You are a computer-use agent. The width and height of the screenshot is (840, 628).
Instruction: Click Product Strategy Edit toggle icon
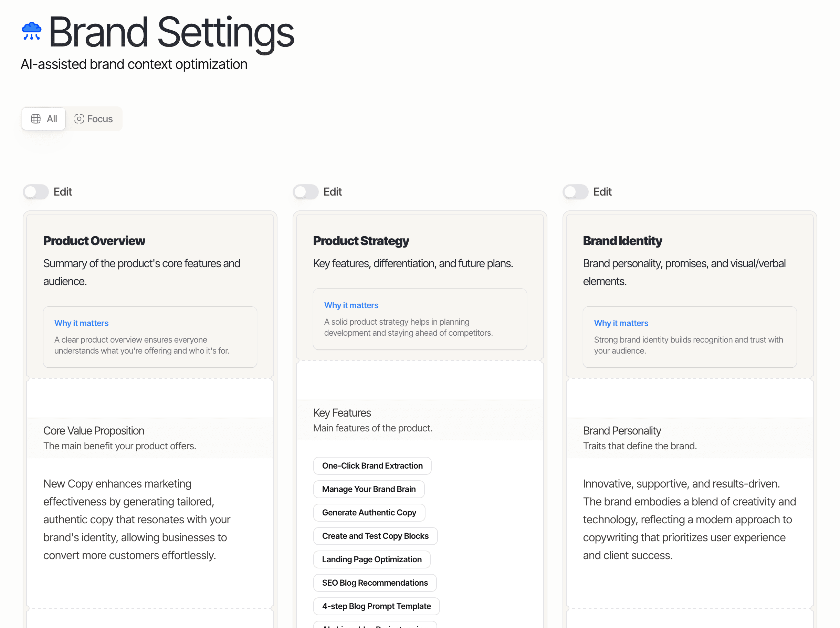pos(306,191)
